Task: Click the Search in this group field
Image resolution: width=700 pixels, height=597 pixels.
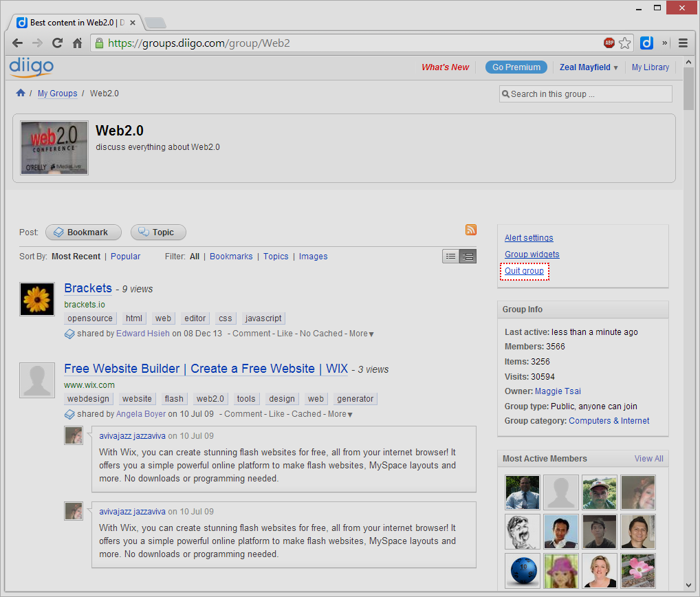Action: [585, 94]
